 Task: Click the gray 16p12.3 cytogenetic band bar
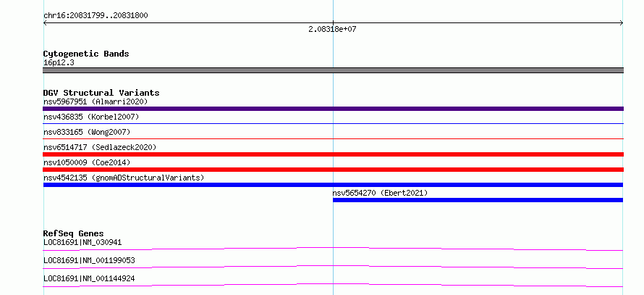[333, 70]
